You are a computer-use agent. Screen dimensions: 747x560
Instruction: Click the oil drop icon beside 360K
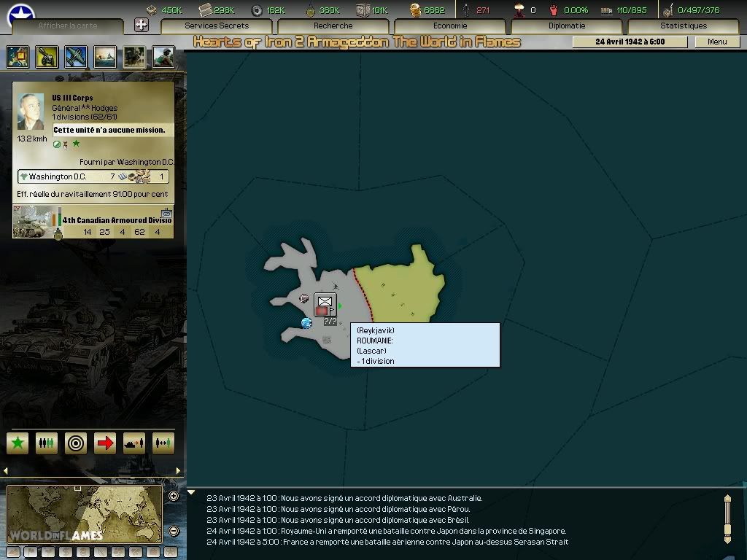[310, 10]
